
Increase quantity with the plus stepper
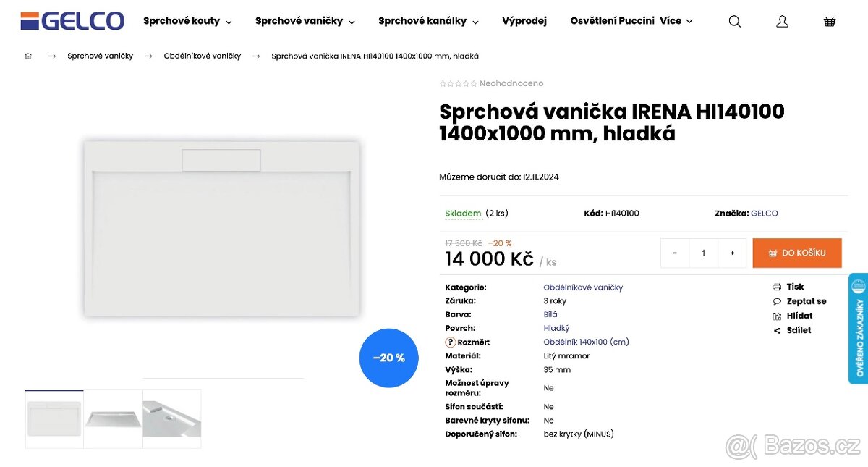click(x=732, y=253)
